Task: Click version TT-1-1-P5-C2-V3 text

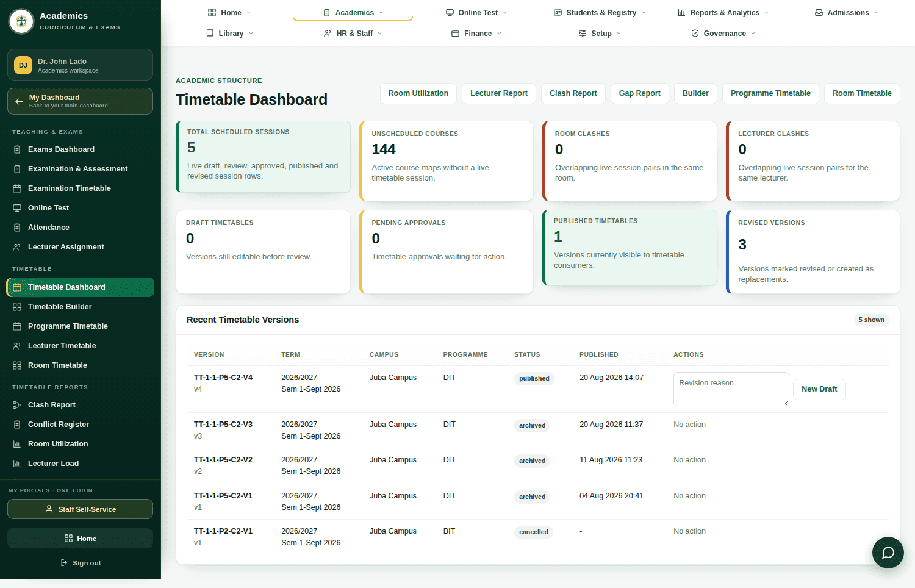Action: point(223,425)
